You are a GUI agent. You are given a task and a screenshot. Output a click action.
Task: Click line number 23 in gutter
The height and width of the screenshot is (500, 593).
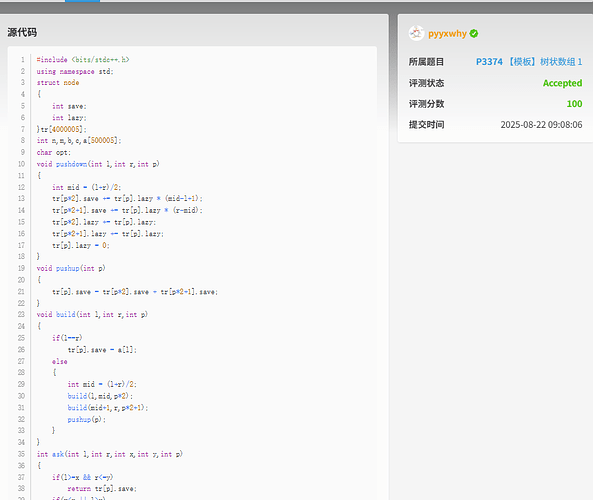pyautogui.click(x=21, y=314)
